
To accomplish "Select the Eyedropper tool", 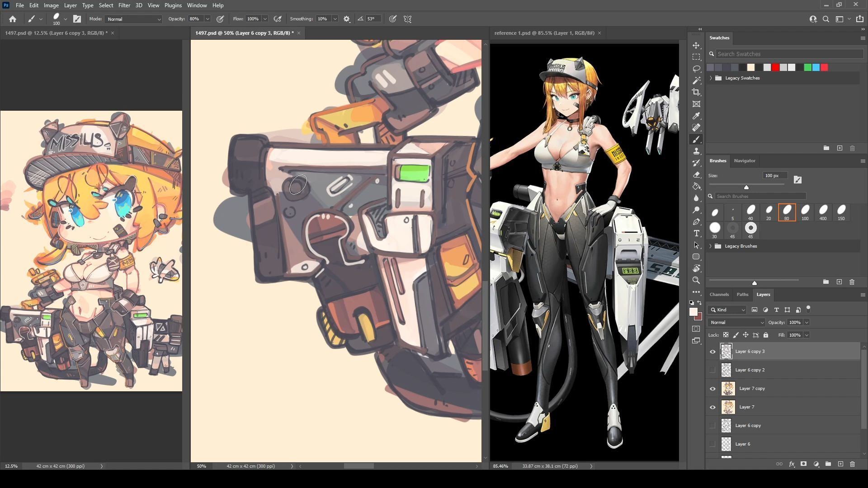I will point(696,116).
